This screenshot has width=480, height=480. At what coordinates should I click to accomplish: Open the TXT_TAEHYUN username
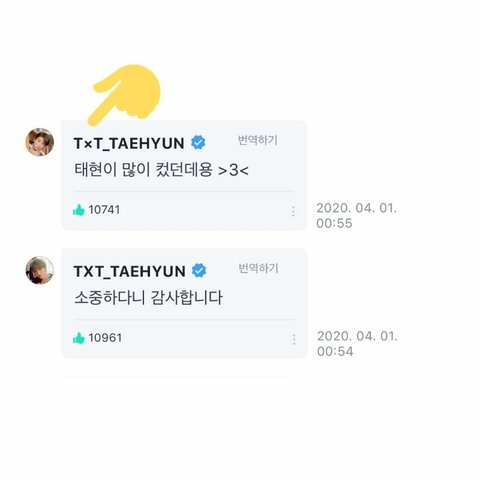[x=130, y=271]
